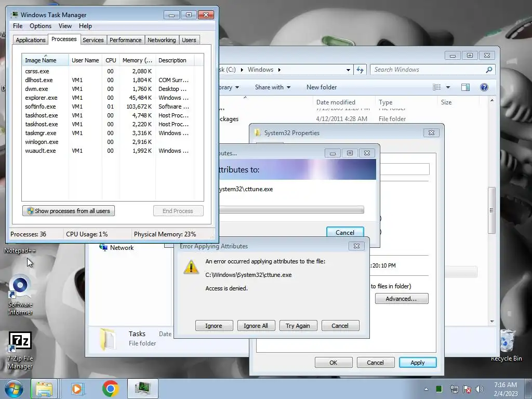Screen dimensions: 532x399
Task: Click New folder in Explorer toolbar
Action: [322, 87]
